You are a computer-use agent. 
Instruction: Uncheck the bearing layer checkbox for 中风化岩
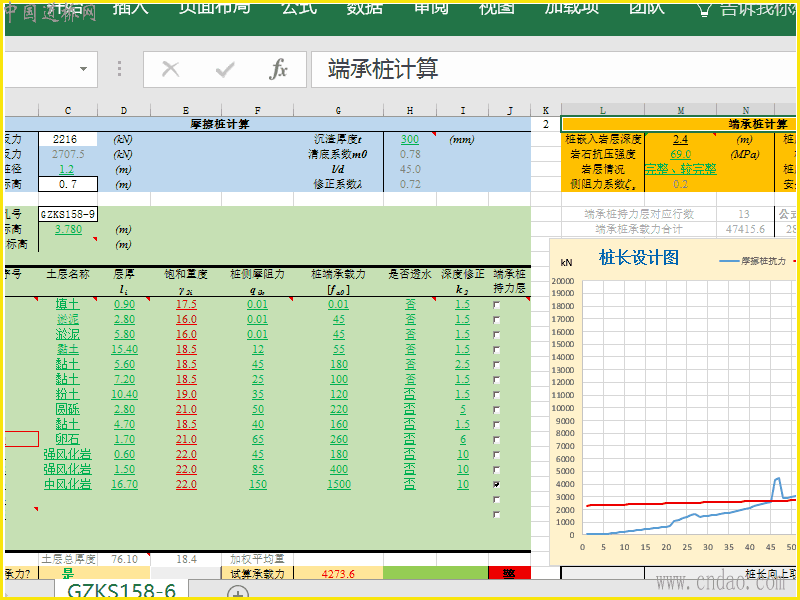tap(496, 484)
